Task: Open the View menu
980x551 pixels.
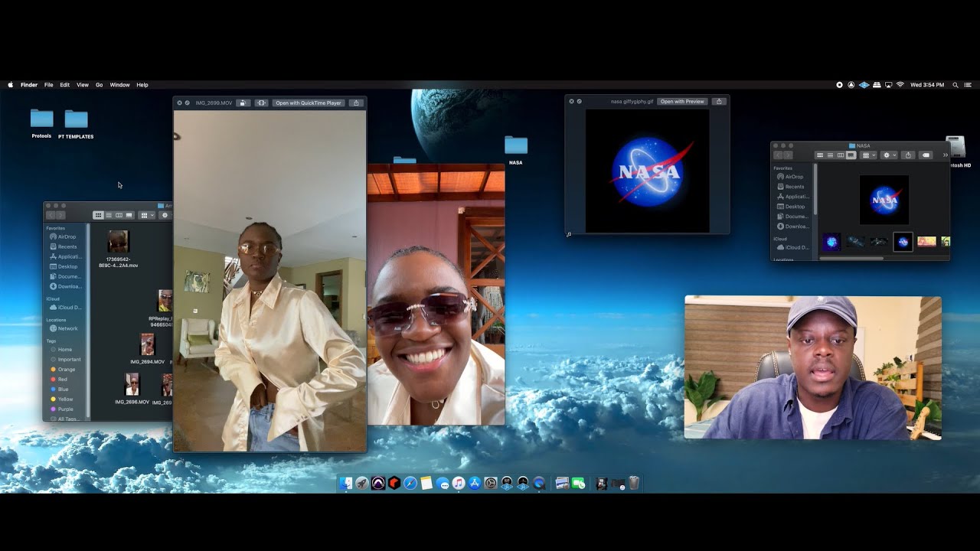Action: (x=83, y=85)
